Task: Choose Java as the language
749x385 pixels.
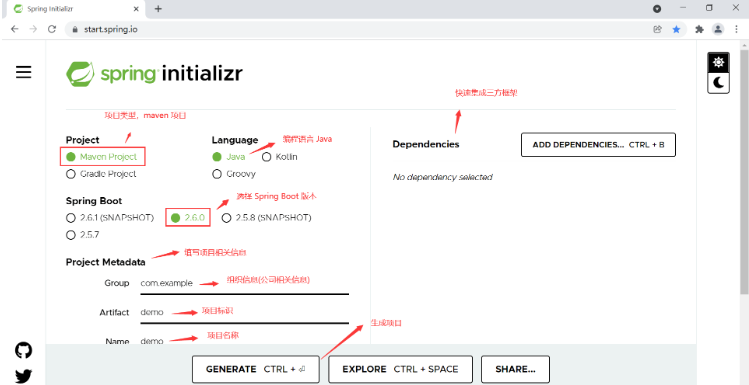Action: tap(217, 157)
